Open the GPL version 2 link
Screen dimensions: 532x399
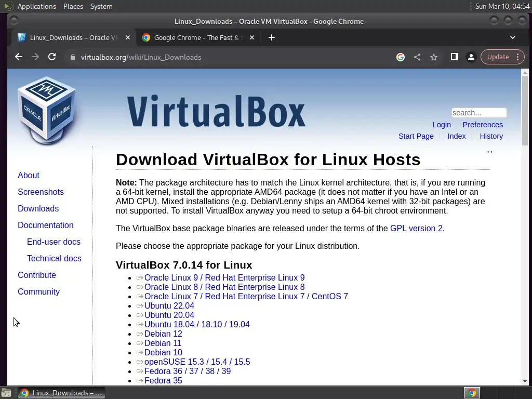[x=416, y=229]
